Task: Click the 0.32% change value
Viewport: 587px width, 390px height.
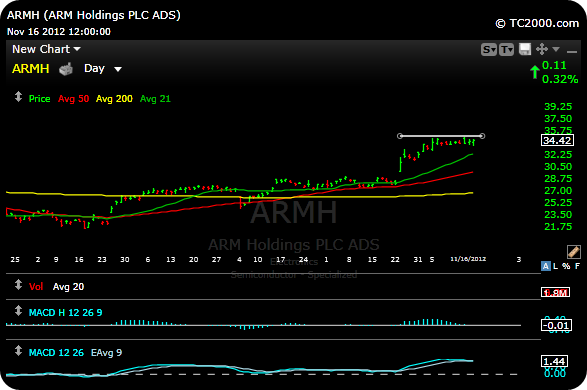Action: coord(560,79)
